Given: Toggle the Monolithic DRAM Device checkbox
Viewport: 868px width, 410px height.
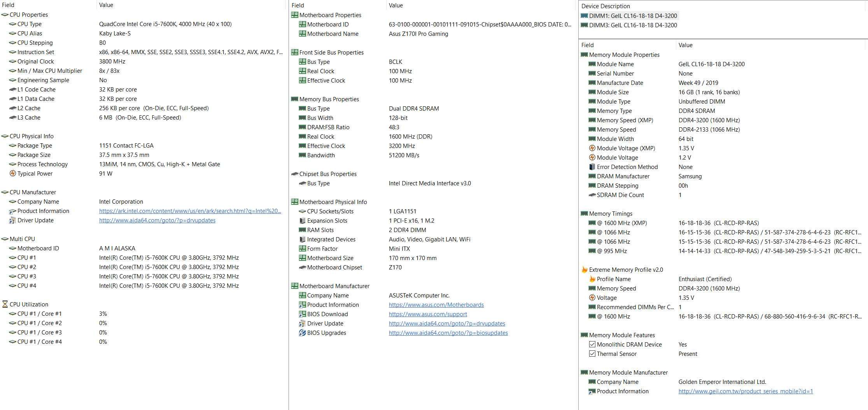Looking at the screenshot, I should (x=592, y=344).
